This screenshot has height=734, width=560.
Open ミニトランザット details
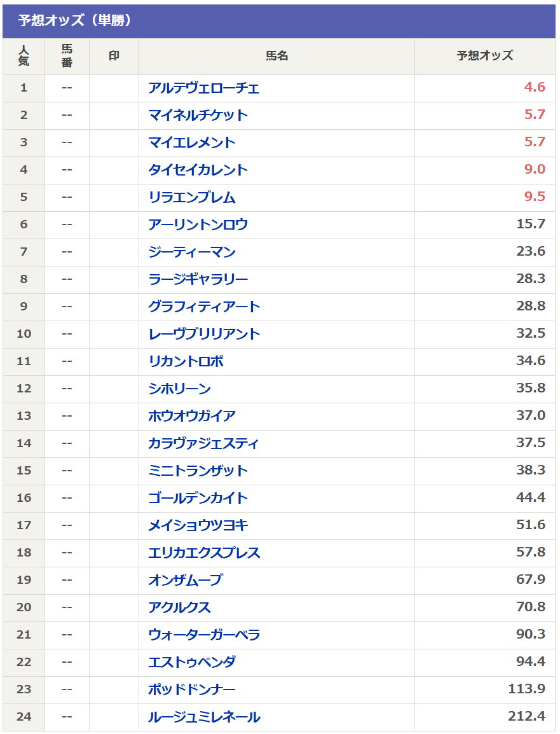coord(198,471)
